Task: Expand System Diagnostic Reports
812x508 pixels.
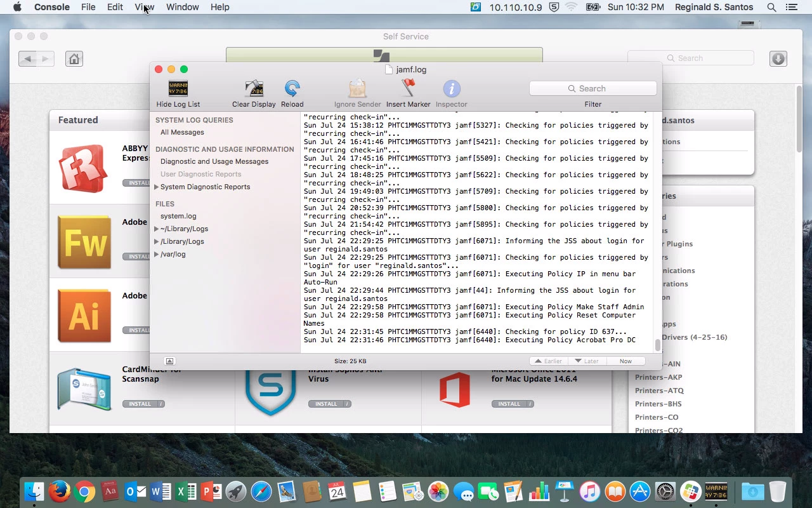Action: [x=157, y=187]
